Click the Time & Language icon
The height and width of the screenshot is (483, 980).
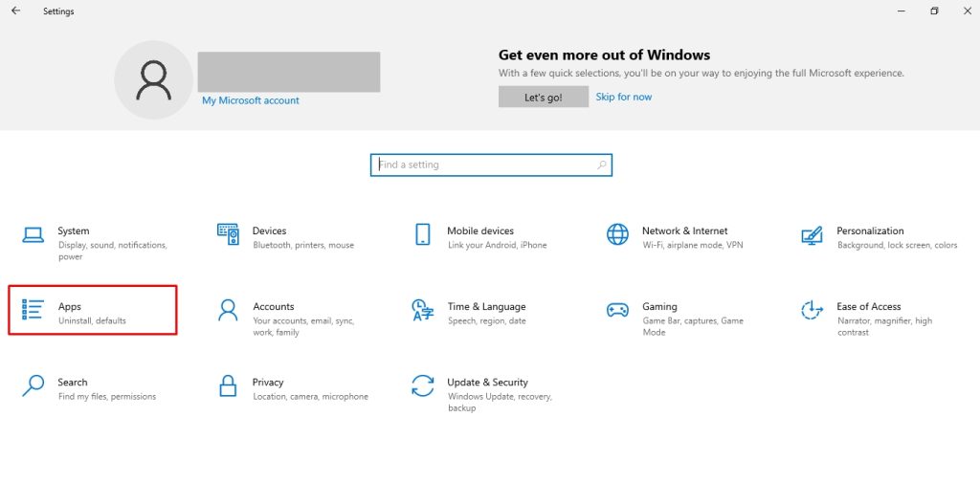click(x=422, y=310)
